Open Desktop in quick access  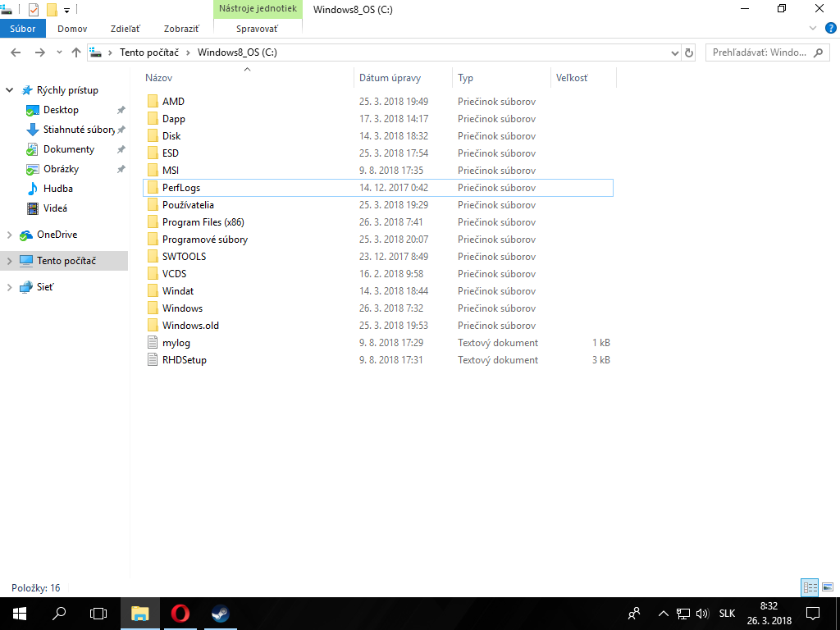click(x=61, y=110)
